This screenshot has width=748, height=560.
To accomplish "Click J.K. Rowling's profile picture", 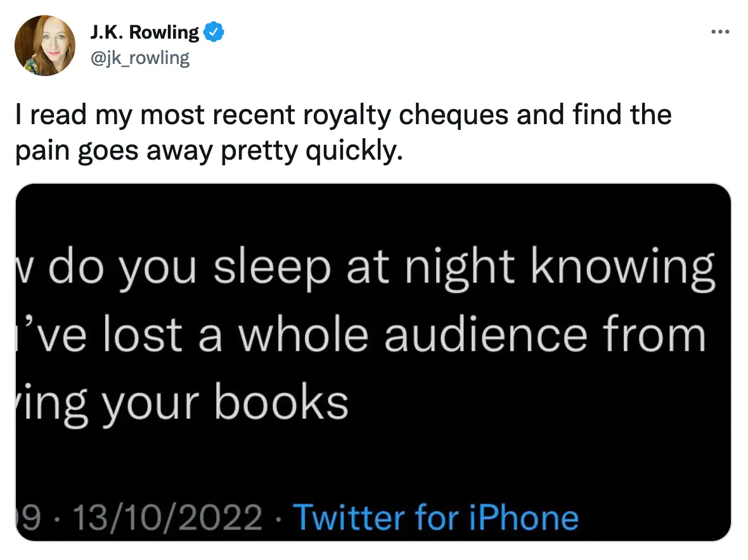I will pos(44,44).
